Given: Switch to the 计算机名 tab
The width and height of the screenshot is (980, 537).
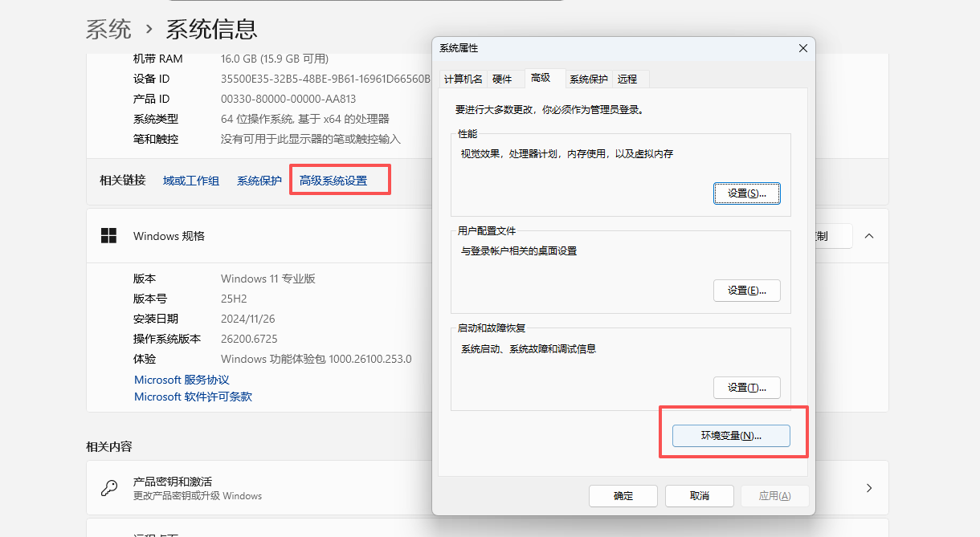Looking at the screenshot, I should click(463, 79).
